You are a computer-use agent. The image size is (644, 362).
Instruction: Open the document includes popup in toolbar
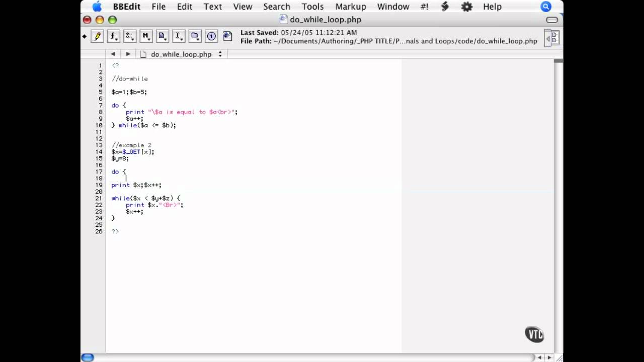[x=162, y=36]
